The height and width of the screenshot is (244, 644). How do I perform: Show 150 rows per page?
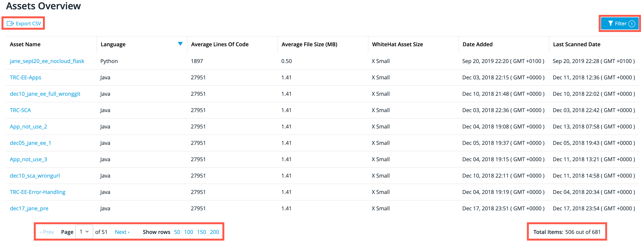[x=201, y=232]
